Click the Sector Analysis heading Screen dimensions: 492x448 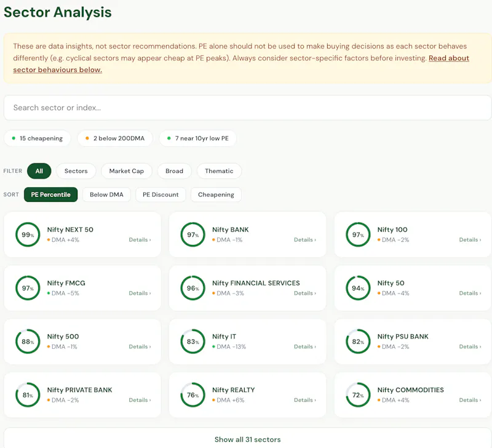pyautogui.click(x=58, y=12)
